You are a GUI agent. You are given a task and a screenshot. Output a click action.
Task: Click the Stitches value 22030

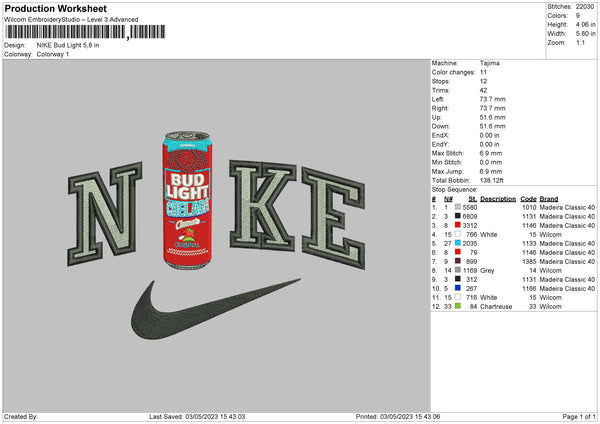585,7
